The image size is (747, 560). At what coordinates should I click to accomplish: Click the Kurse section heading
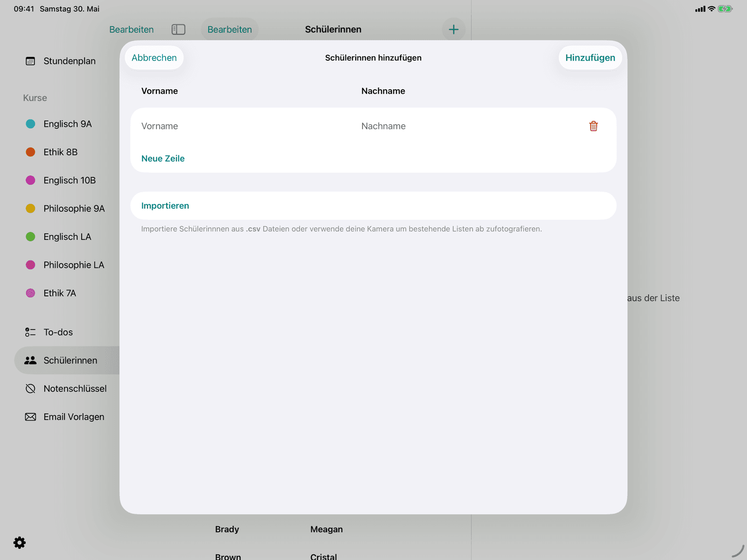(x=35, y=98)
